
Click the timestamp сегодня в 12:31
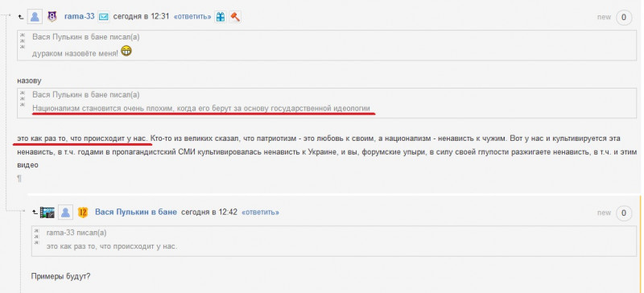pyautogui.click(x=142, y=17)
